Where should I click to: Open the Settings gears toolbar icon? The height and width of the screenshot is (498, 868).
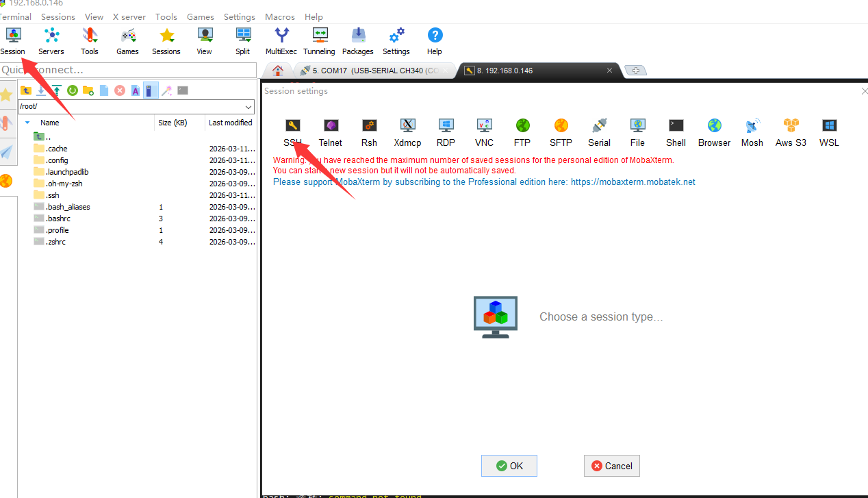tap(396, 42)
